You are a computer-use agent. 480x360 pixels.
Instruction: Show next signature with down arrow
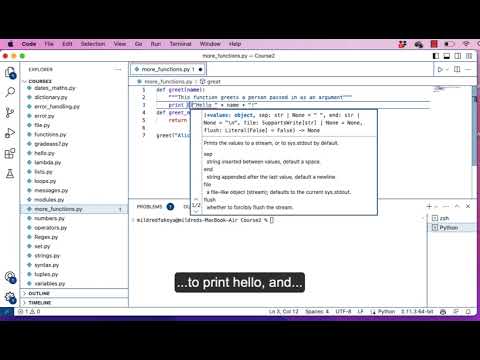tap(196, 211)
